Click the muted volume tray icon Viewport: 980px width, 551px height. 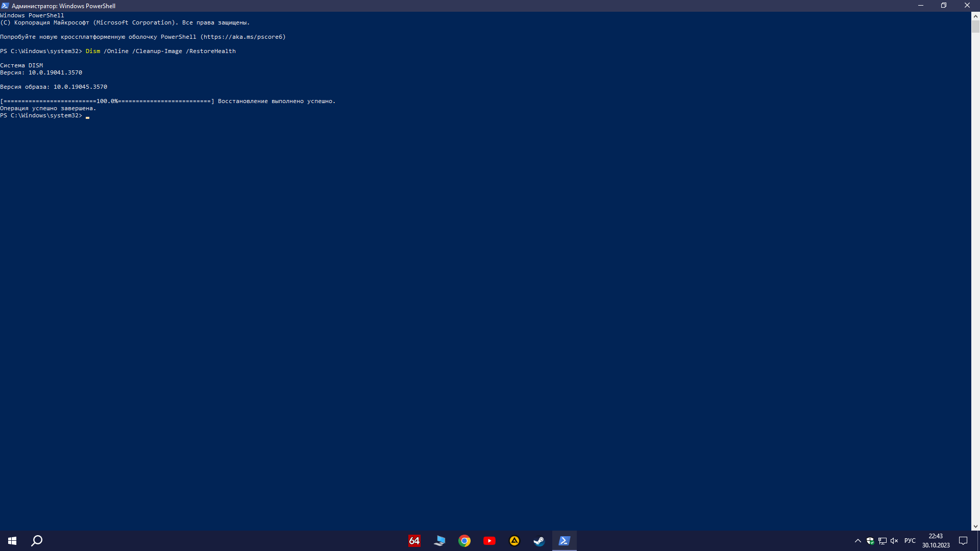click(x=894, y=541)
